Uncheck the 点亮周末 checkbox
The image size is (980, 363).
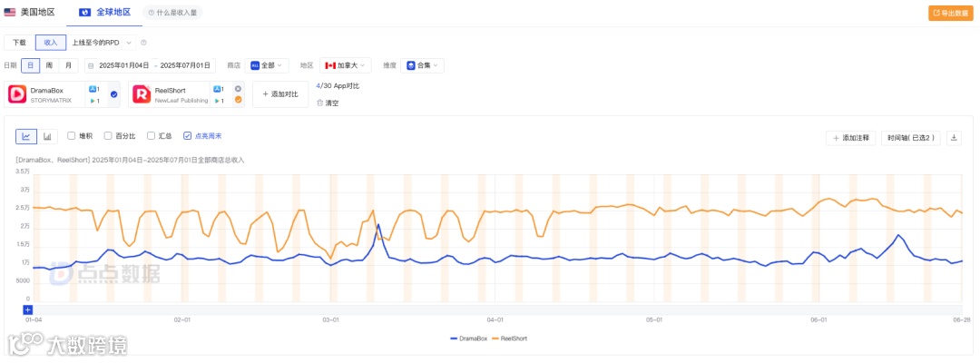[x=187, y=136]
